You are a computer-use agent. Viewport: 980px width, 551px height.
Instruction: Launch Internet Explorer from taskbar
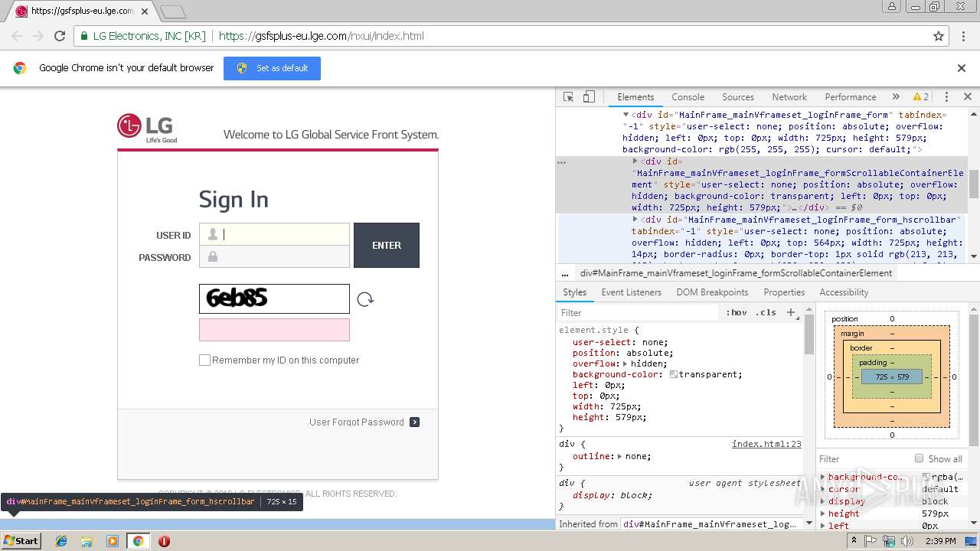[61, 541]
